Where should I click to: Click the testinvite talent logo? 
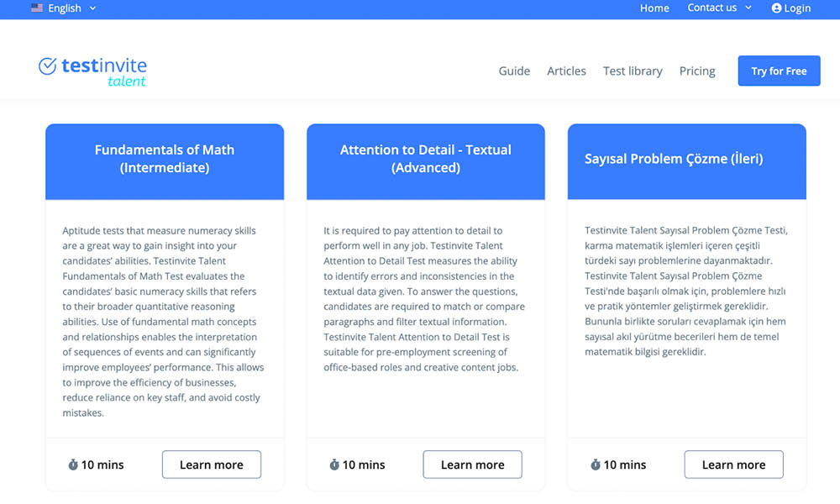click(92, 71)
